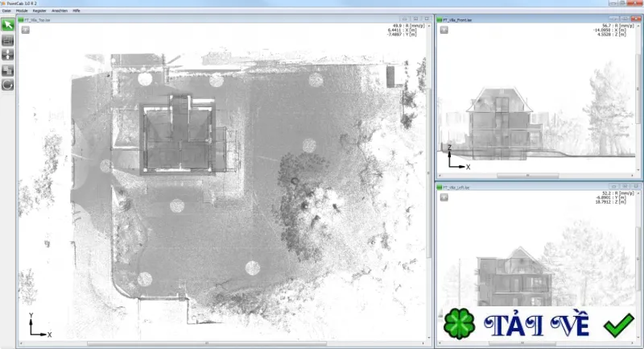The width and height of the screenshot is (644, 349).
Task: Click the TẢI VỀ download link
Action: 537,324
